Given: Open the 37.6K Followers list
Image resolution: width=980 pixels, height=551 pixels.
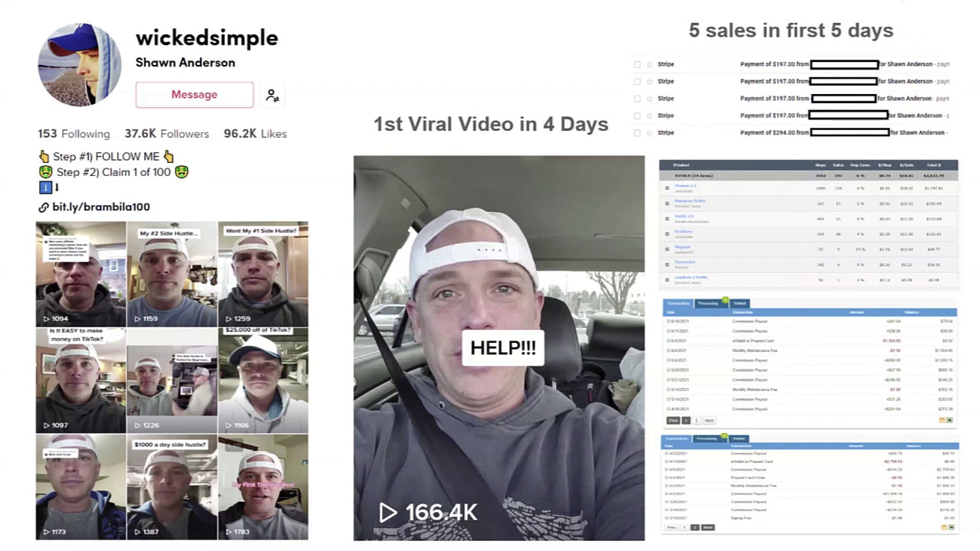Looking at the screenshot, I should tap(167, 133).
